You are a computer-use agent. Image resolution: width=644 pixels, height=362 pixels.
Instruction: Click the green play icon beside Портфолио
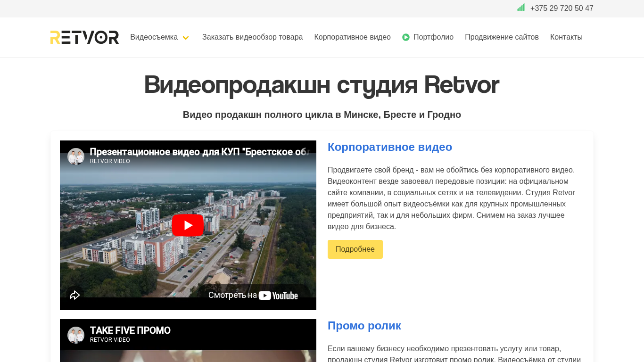[406, 37]
